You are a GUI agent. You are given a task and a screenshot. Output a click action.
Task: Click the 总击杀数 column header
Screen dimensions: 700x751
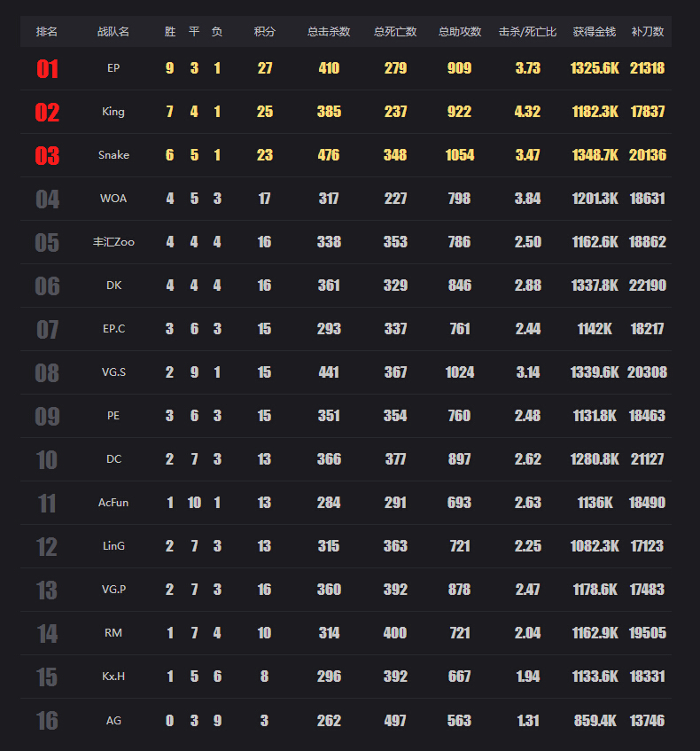coord(329,32)
